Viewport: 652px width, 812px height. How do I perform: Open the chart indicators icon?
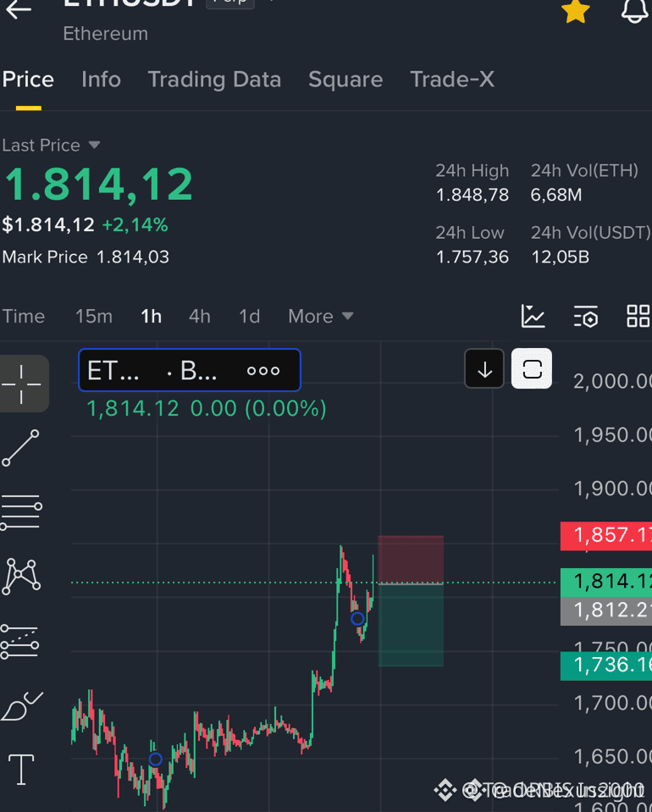[x=533, y=317]
